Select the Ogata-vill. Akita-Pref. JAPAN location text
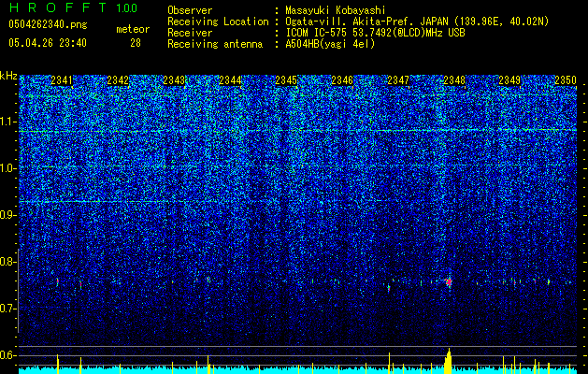The width and height of the screenshot is (588, 374). pyautogui.click(x=417, y=22)
